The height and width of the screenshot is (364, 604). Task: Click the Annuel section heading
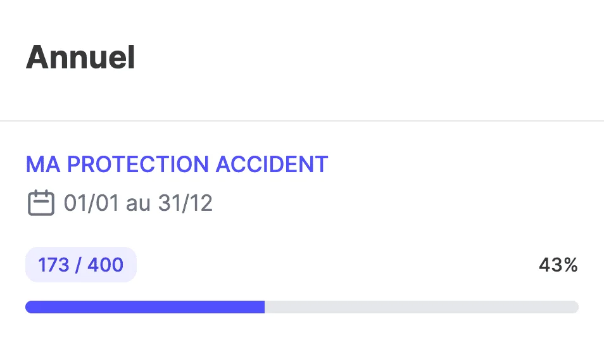point(80,58)
